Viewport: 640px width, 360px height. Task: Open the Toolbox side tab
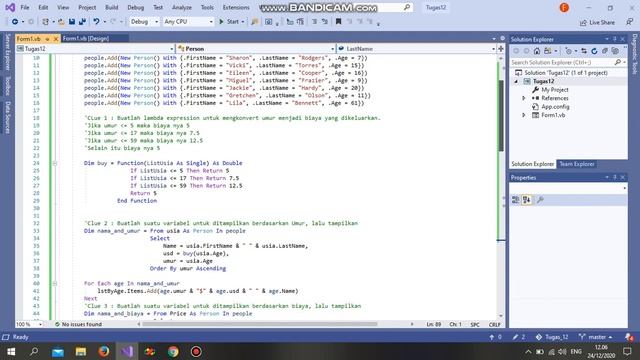tap(7, 86)
